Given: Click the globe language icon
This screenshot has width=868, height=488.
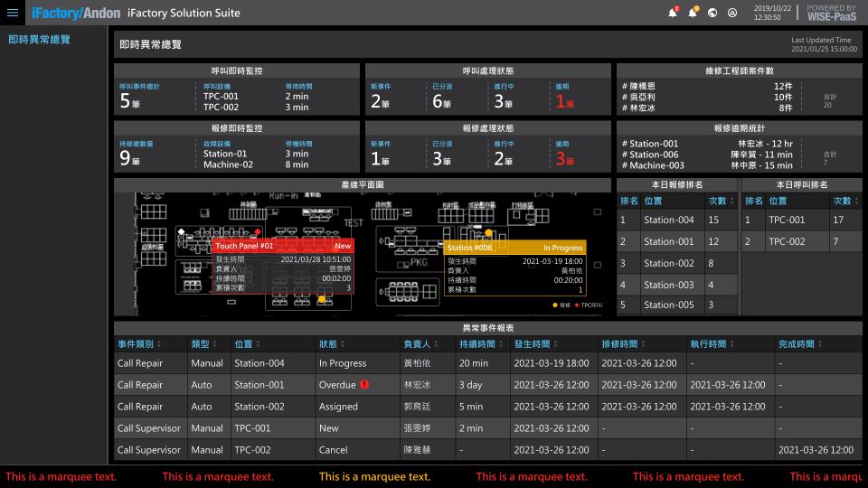Looking at the screenshot, I should (712, 13).
